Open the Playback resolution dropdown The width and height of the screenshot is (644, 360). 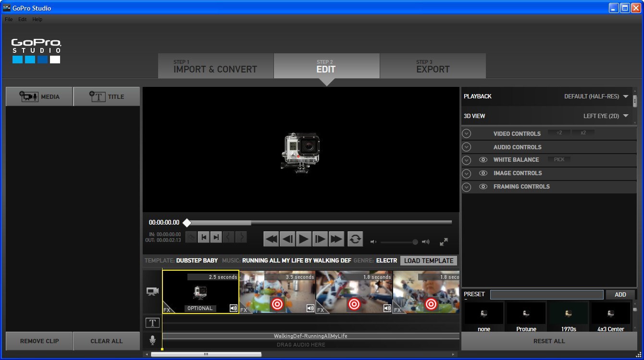[625, 96]
